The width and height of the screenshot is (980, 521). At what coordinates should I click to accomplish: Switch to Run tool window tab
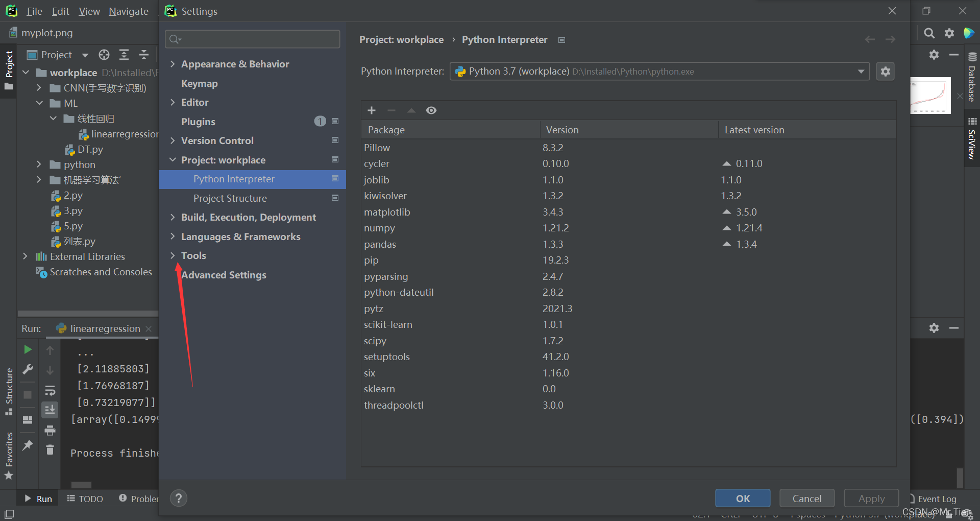[38, 499]
